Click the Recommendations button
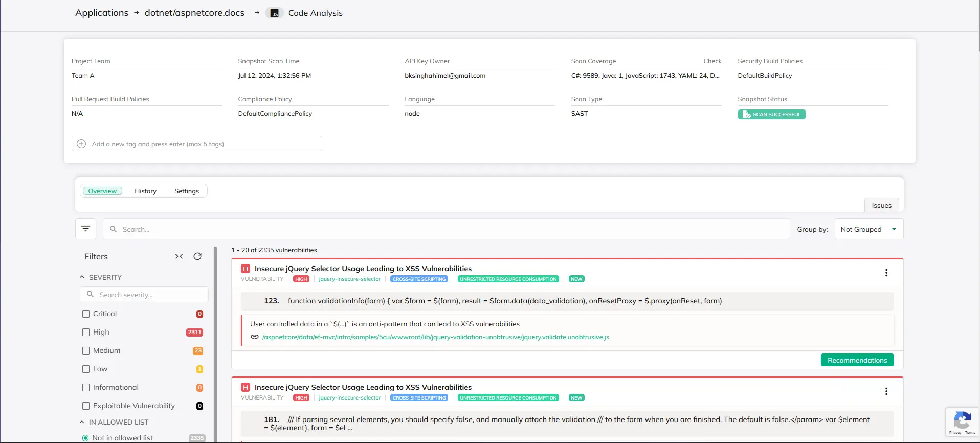The height and width of the screenshot is (443, 980). coord(857,360)
